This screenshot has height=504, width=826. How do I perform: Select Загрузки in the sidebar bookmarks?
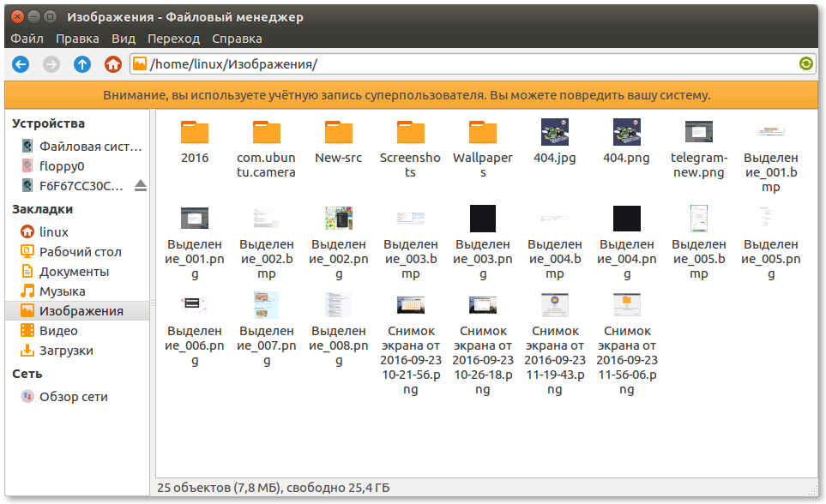tap(66, 351)
